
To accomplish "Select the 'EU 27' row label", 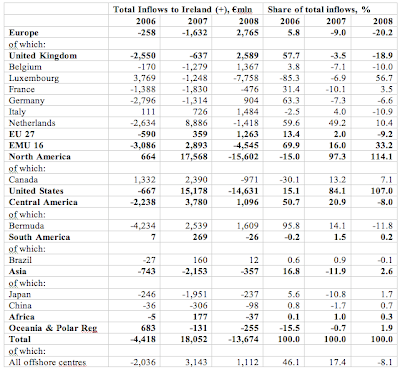I will click(x=22, y=134).
